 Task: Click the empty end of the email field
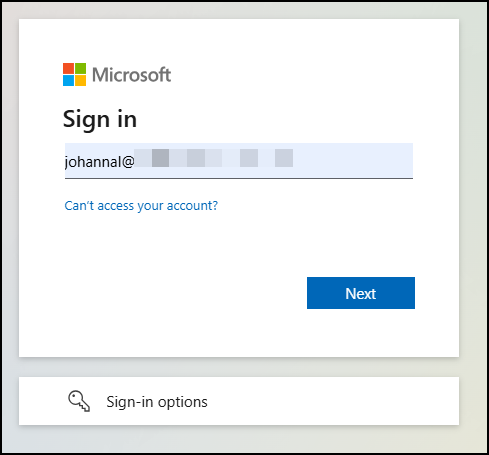click(353, 161)
